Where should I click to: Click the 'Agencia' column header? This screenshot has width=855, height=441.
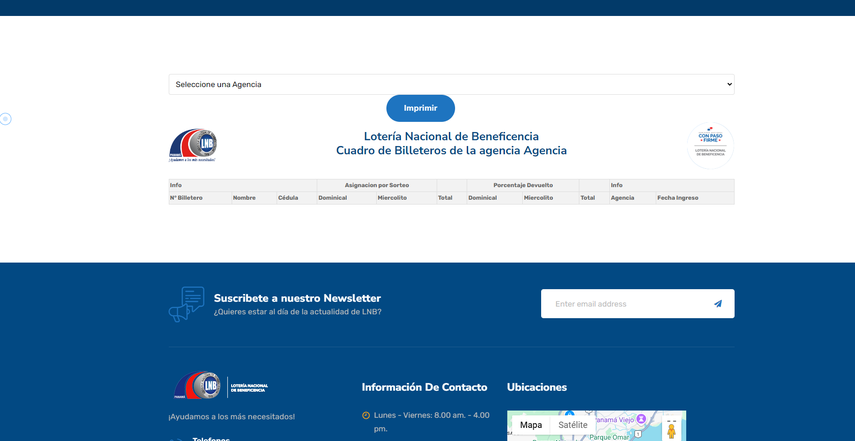coord(623,198)
